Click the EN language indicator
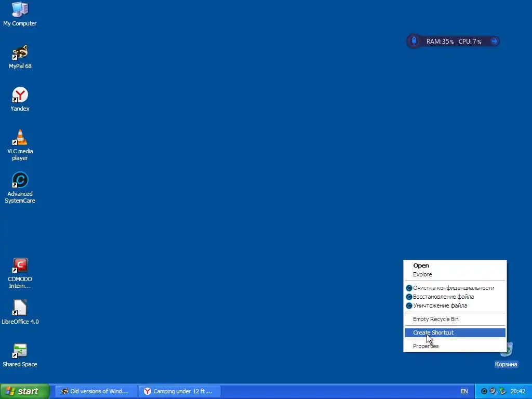The image size is (532, 399). [x=464, y=392]
